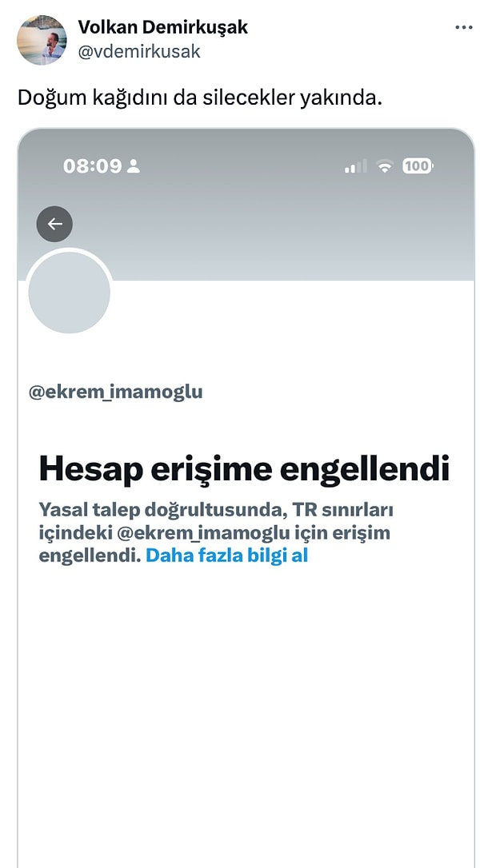
Task: Click the battery indicator showing 100
Action: pyautogui.click(x=418, y=165)
